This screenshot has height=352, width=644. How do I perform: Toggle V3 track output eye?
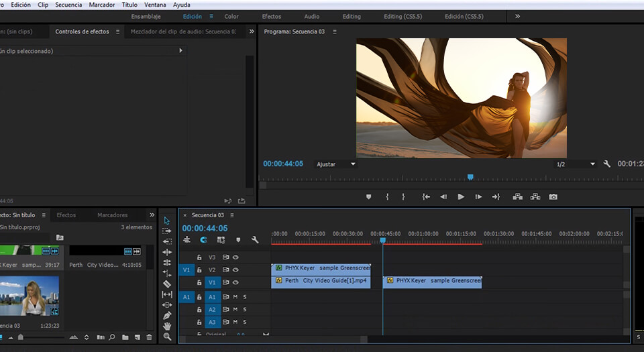(235, 257)
